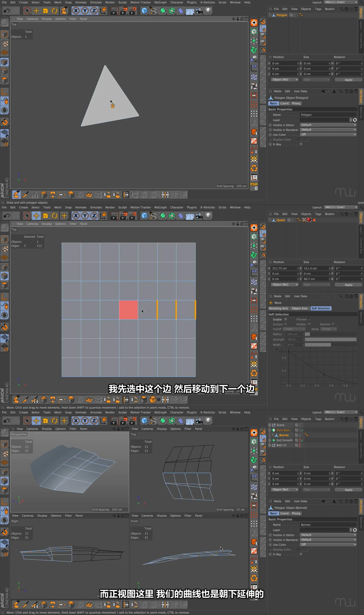Expand the Scene item in the object tree
The image size is (364, 615).
tap(270, 425)
